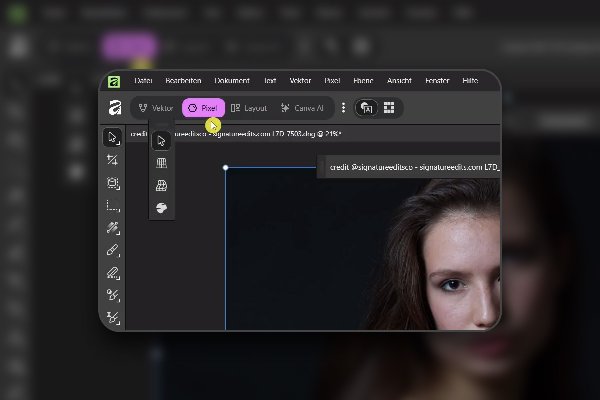Open the Bearbeiten menu
Screen dimensions: 600x400
(x=183, y=80)
